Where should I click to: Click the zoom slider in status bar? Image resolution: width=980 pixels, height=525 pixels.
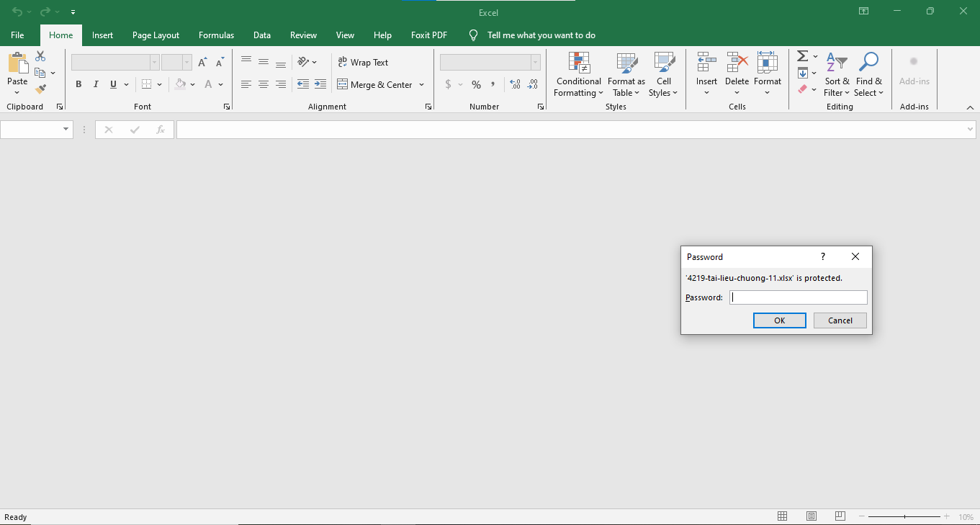coord(904,516)
